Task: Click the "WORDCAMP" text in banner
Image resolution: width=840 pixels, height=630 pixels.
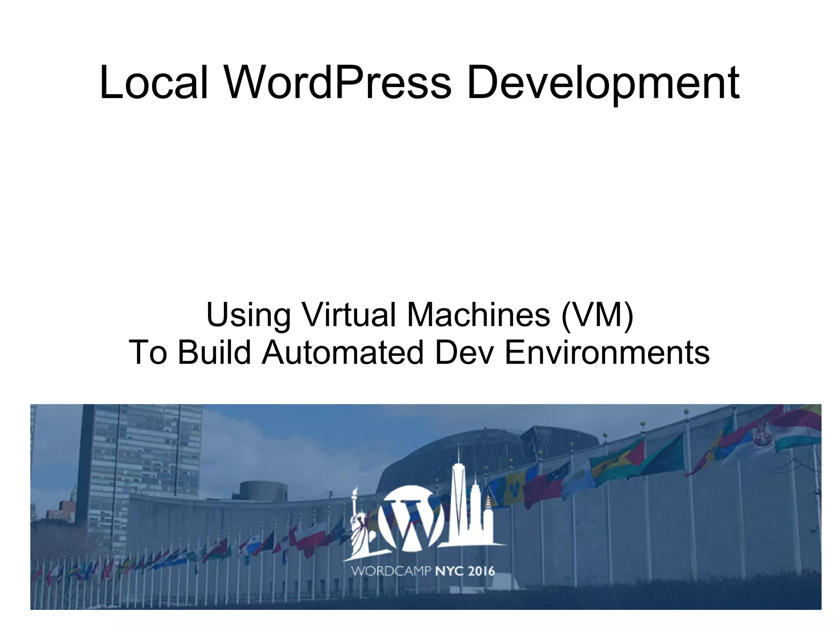Action: [391, 571]
